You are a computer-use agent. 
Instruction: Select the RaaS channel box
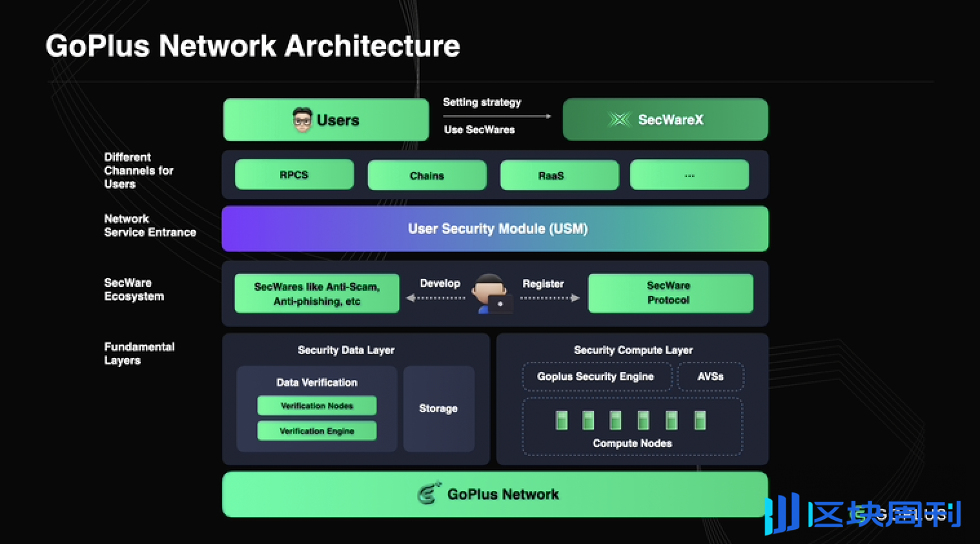click(x=559, y=175)
